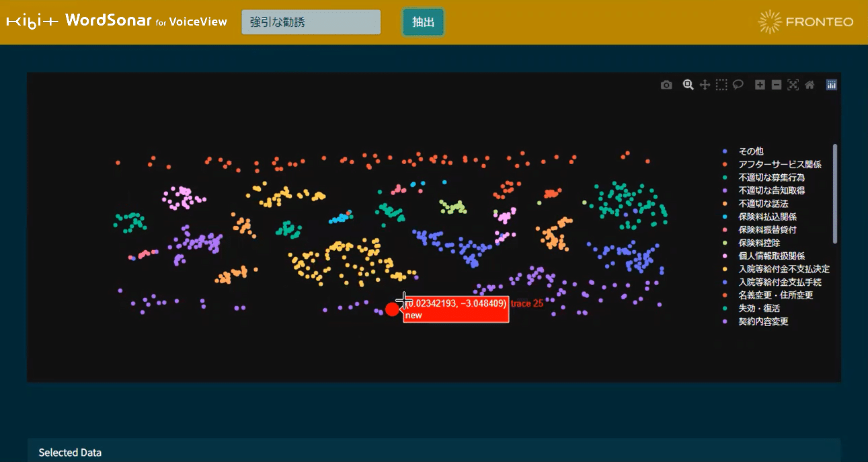The image size is (868, 462).
Task: Hide the 名義変更・住所変更 series
Action: 777,295
